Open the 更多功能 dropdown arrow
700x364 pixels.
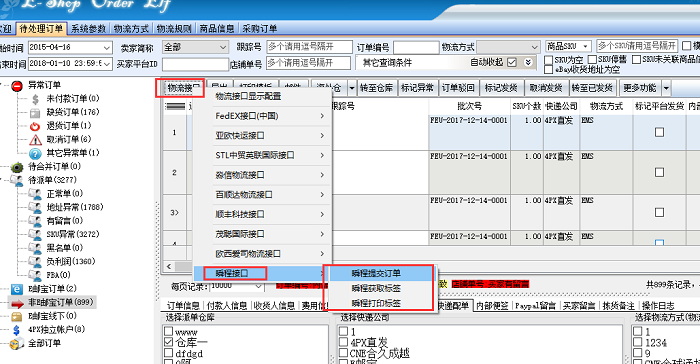(x=666, y=88)
